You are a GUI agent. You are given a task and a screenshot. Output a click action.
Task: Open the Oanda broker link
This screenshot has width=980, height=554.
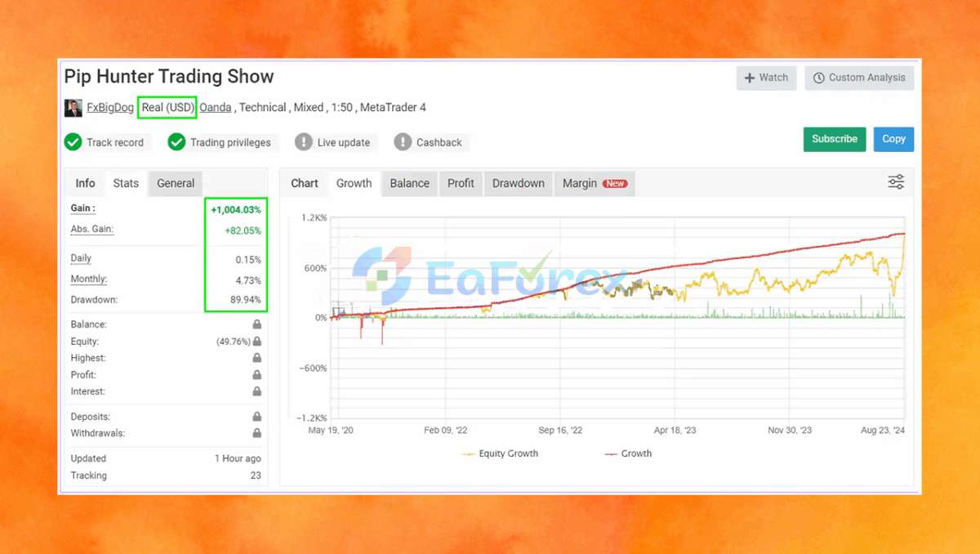click(x=216, y=108)
